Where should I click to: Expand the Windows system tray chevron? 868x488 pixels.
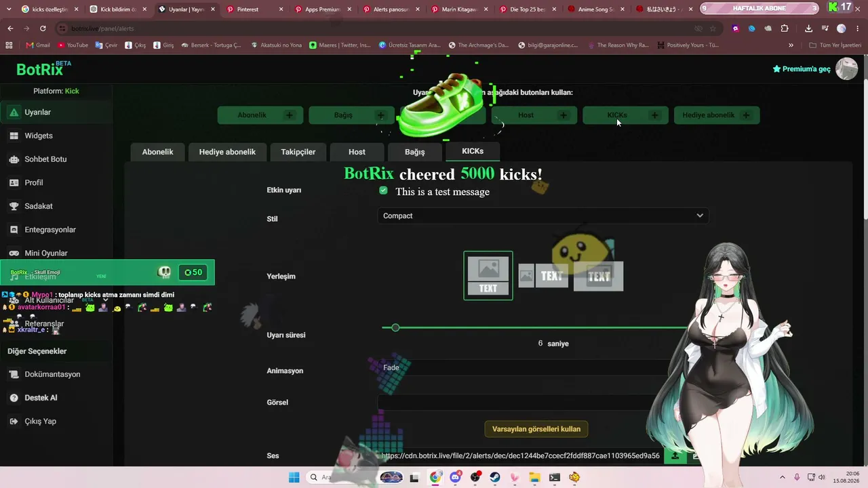pyautogui.click(x=783, y=477)
